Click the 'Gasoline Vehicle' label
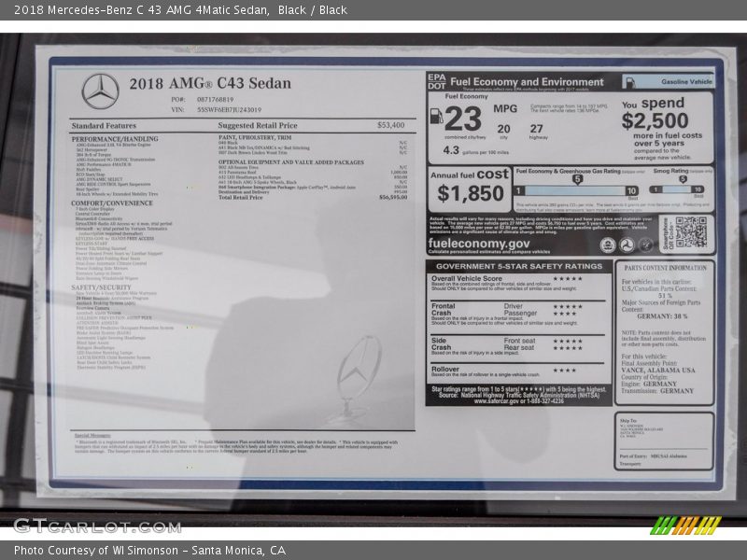 (x=686, y=82)
